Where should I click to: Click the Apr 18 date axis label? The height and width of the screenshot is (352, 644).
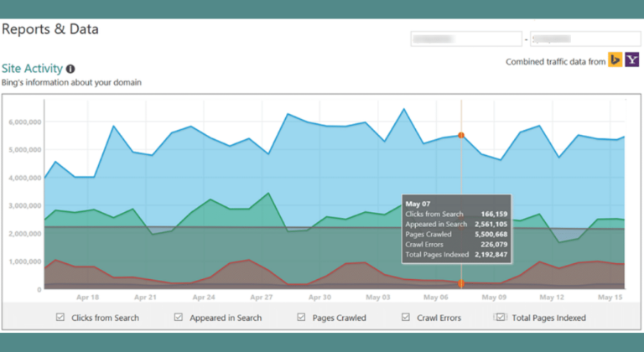click(x=87, y=297)
